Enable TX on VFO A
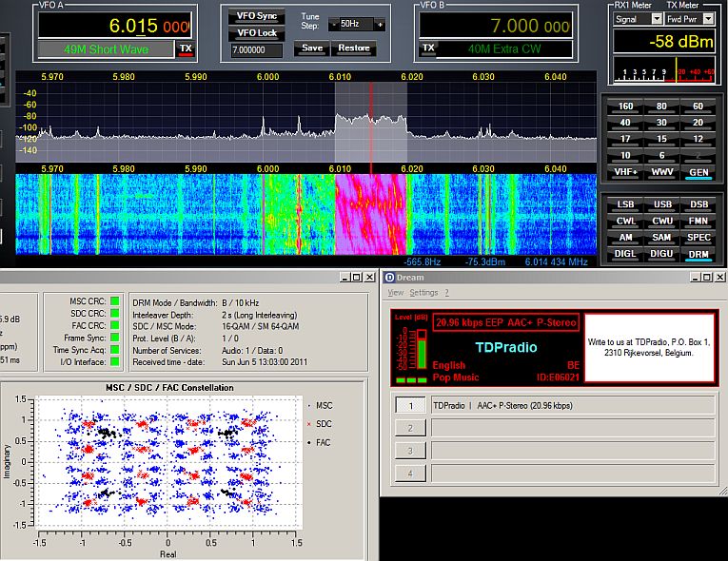Image resolution: width=728 pixels, height=561 pixels. point(185,48)
